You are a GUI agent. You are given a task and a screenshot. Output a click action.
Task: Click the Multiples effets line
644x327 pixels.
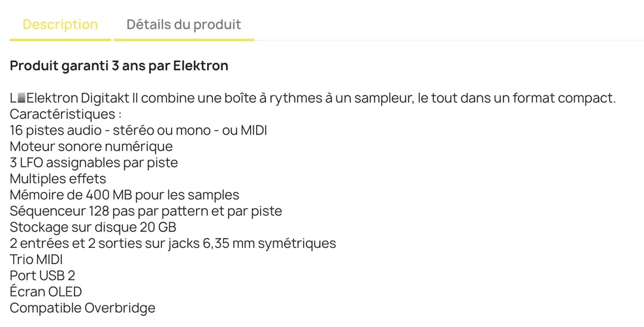click(x=58, y=179)
